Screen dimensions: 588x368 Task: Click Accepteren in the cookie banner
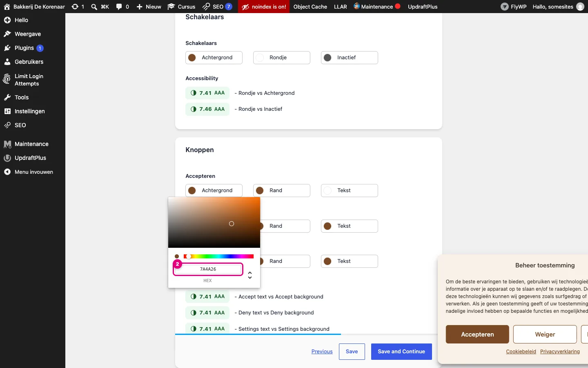point(477,334)
